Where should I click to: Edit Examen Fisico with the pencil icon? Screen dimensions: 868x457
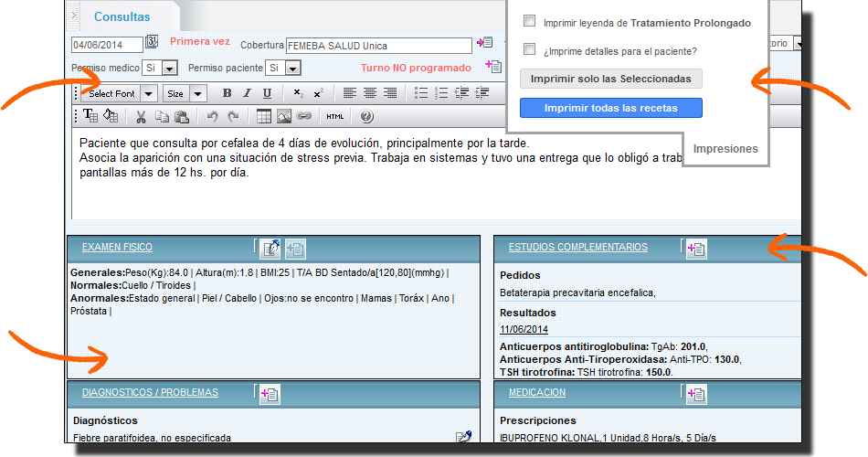coord(270,248)
